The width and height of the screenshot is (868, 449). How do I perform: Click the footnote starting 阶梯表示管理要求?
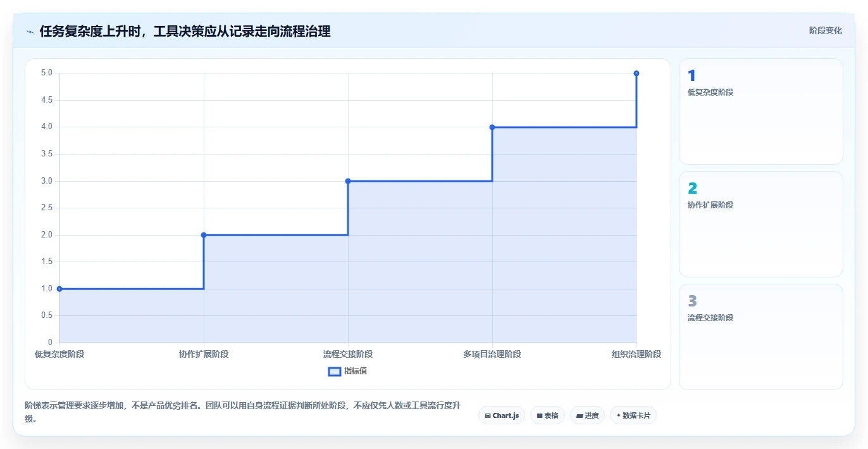tap(242, 412)
